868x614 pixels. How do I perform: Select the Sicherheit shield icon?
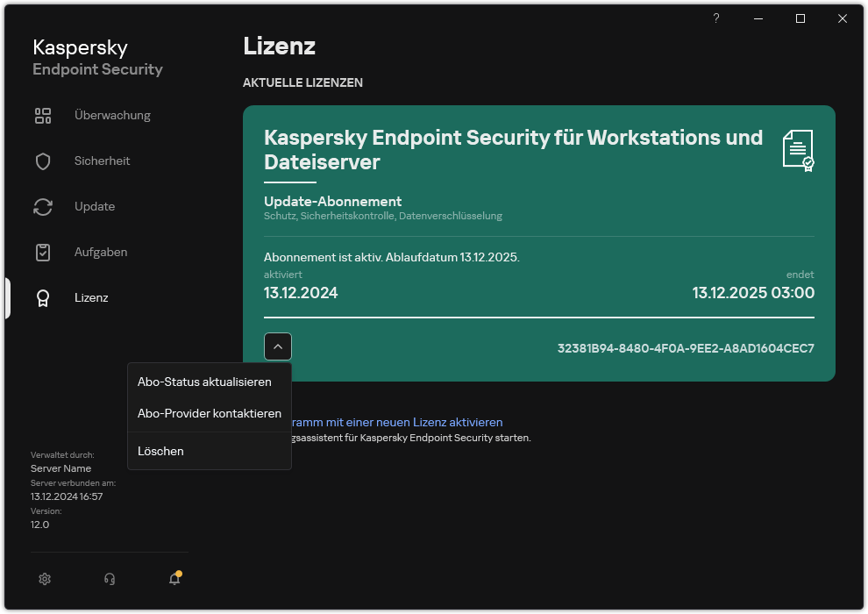(43, 161)
